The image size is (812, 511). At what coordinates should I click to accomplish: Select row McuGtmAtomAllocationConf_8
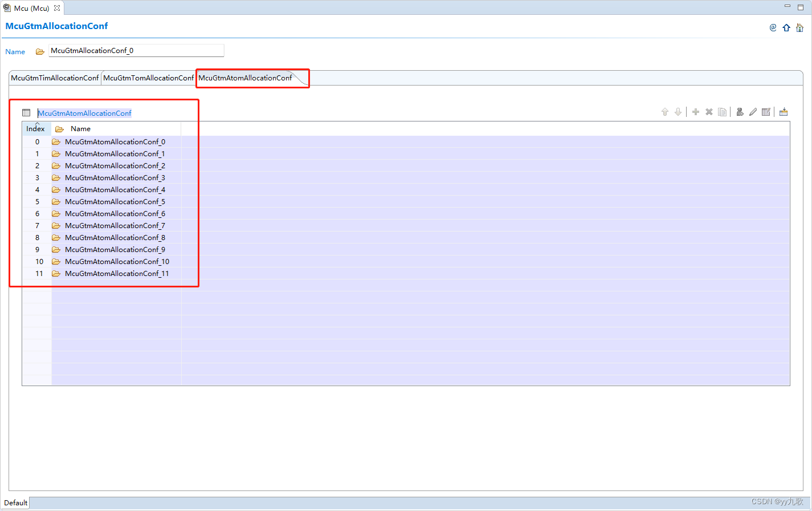[406, 237]
